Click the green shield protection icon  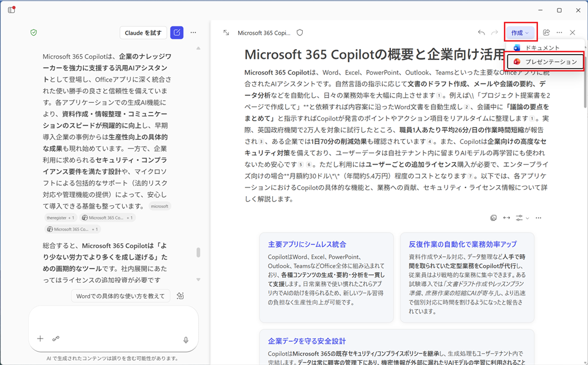[x=34, y=33]
